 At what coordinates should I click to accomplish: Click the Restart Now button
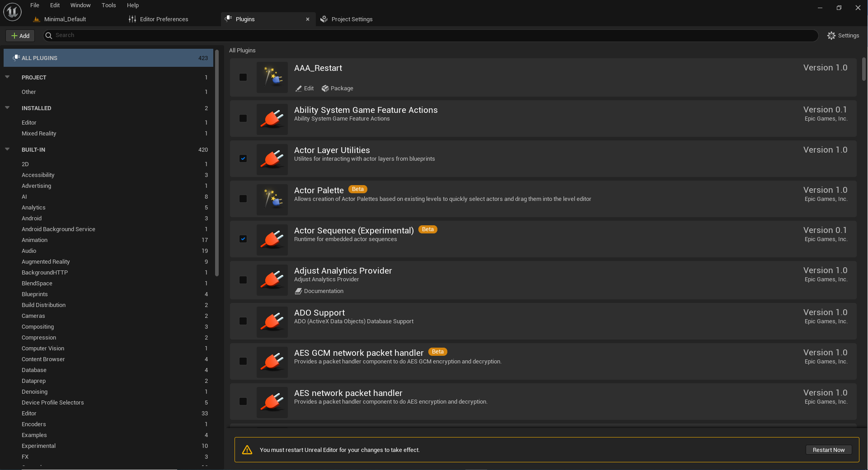coord(829,450)
